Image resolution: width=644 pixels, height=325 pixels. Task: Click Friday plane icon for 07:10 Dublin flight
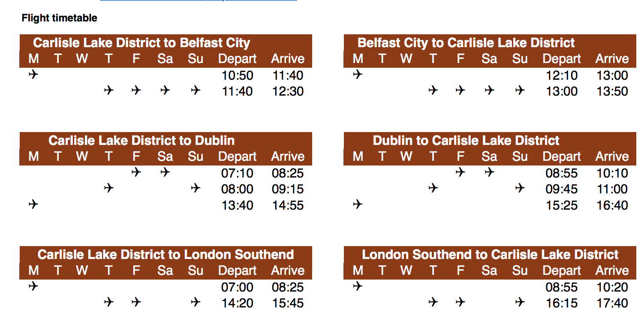point(136,172)
